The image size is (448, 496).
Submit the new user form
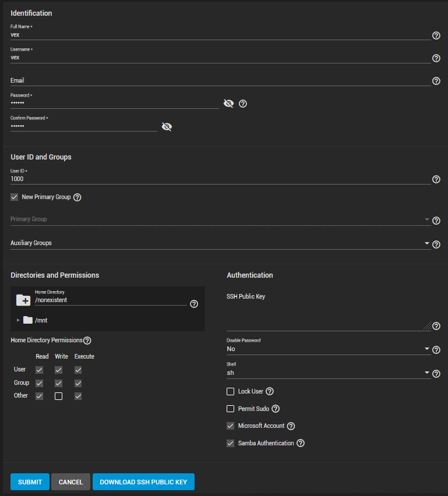point(30,482)
